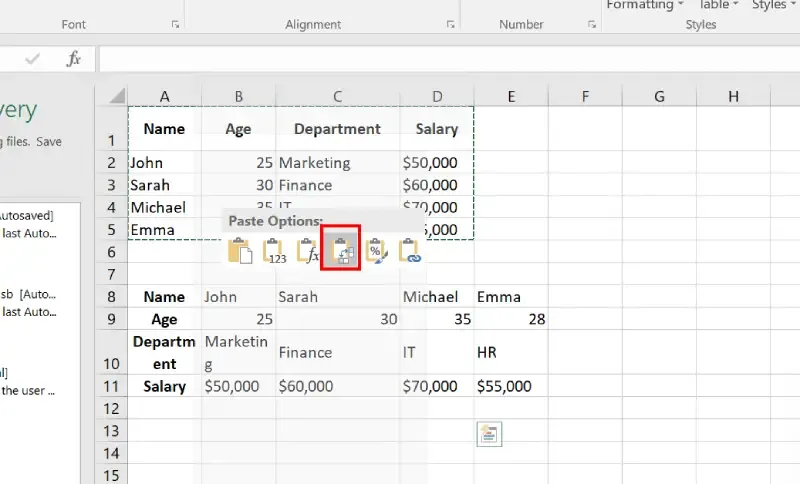The width and height of the screenshot is (800, 484).
Task: Open the Cell Styles dropdown
Action: (x=774, y=6)
